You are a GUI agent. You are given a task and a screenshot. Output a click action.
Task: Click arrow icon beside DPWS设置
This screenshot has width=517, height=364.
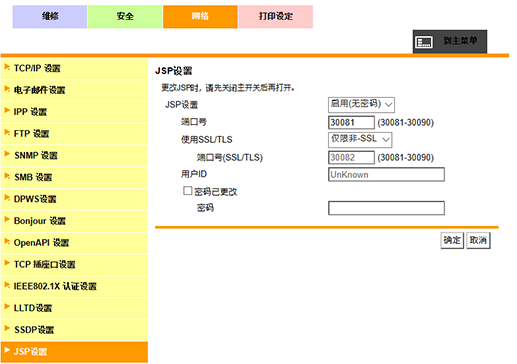point(7,198)
